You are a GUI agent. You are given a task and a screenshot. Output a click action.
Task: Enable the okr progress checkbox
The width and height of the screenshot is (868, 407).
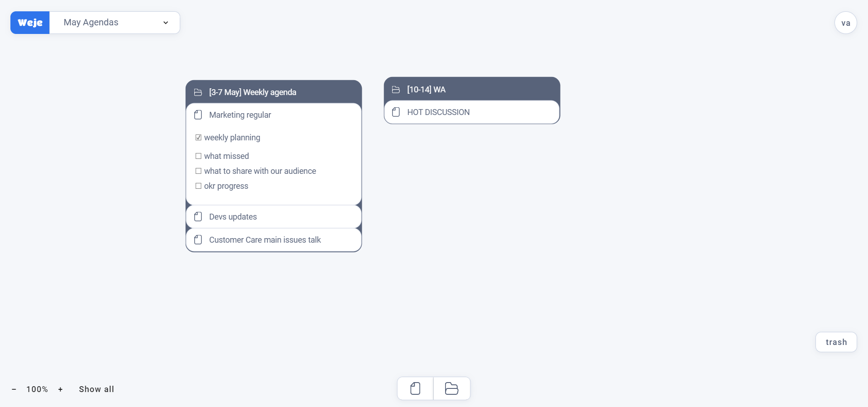pyautogui.click(x=198, y=186)
